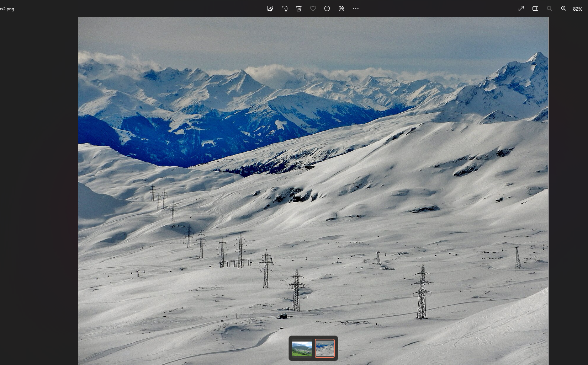Click the dark filmstrip background between thumbnails
Screen dimensions: 588x365
pyautogui.click(x=314, y=348)
